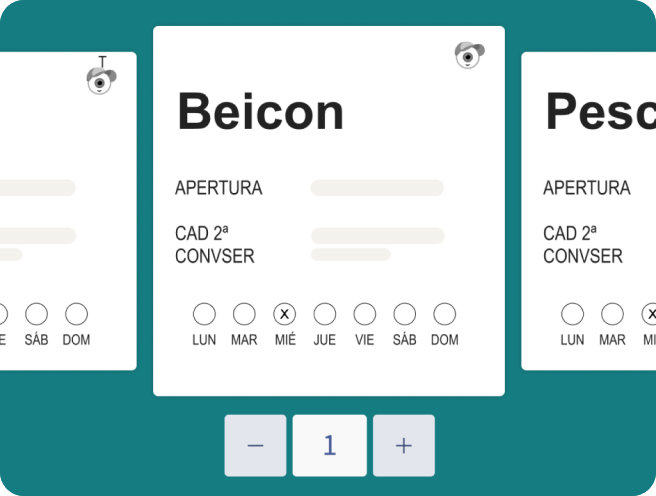
Task: Click the camera icon on the left card
Action: 101,79
